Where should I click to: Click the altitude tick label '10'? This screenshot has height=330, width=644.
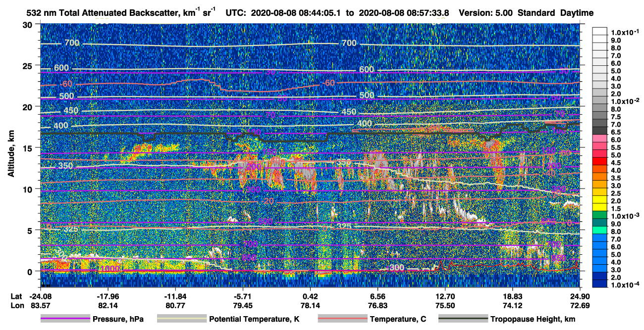(x=28, y=189)
